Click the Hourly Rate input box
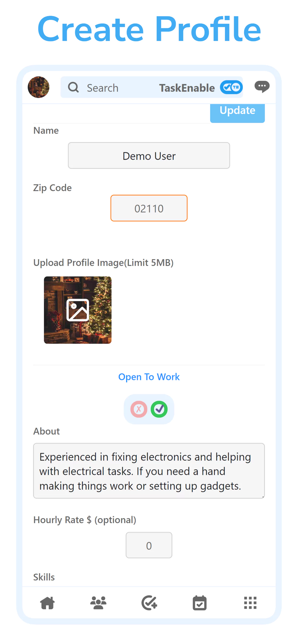The width and height of the screenshot is (298, 644). [149, 545]
